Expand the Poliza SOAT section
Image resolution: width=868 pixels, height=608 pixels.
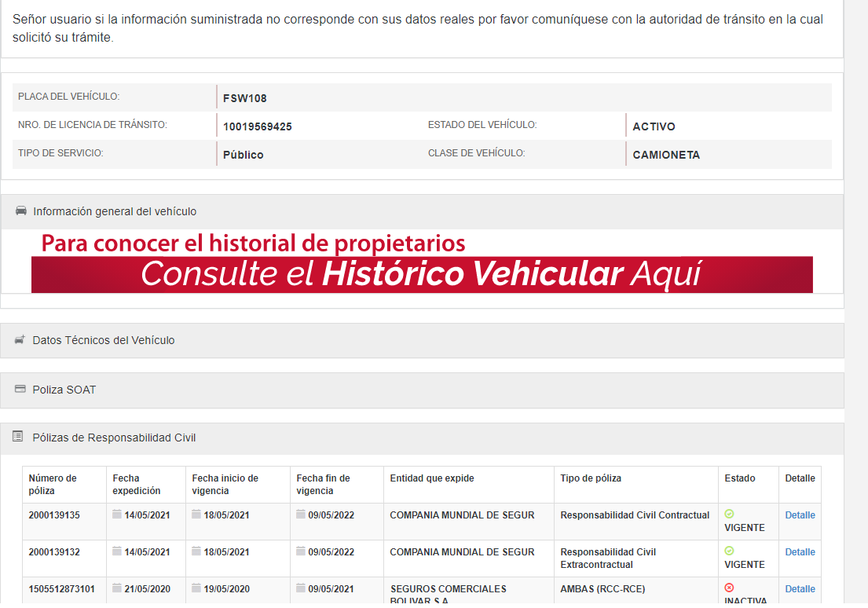(64, 390)
